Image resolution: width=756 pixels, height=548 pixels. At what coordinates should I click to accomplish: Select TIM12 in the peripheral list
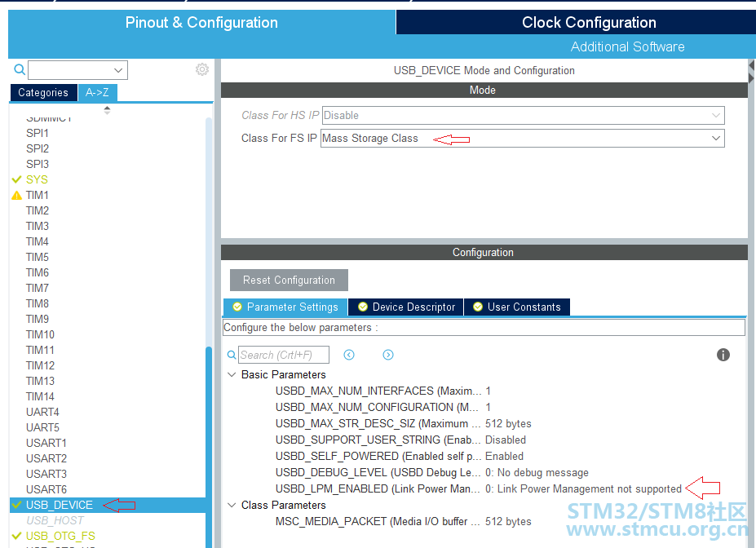[x=40, y=365]
